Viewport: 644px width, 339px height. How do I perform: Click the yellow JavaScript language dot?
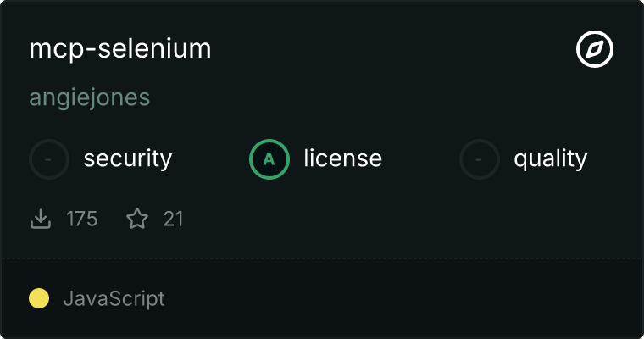[39, 298]
